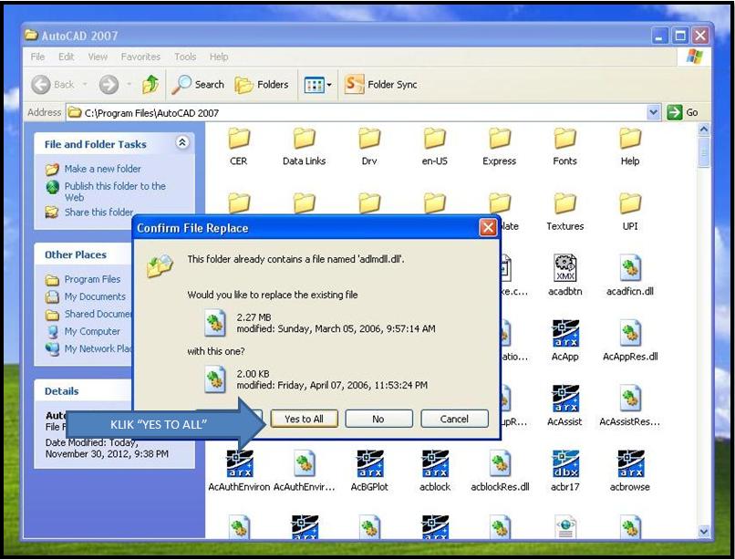This screenshot has height=560, width=735.
Task: Go to My Documents in Other Places
Action: (x=95, y=297)
